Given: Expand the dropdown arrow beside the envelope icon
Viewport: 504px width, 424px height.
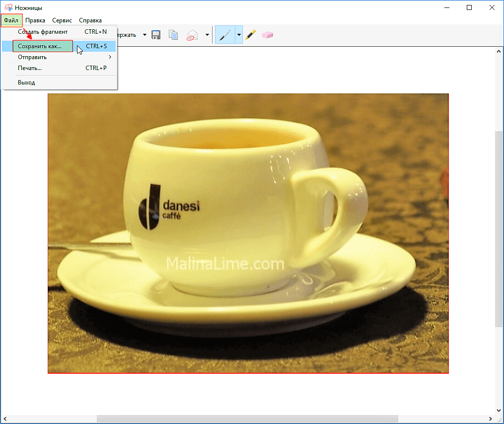Looking at the screenshot, I should (207, 35).
